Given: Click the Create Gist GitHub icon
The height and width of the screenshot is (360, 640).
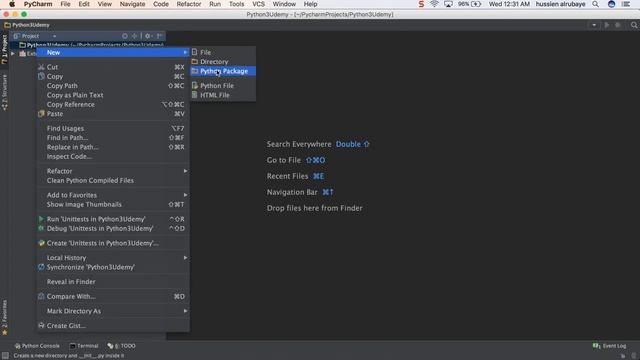Looking at the screenshot, I should point(41,326).
